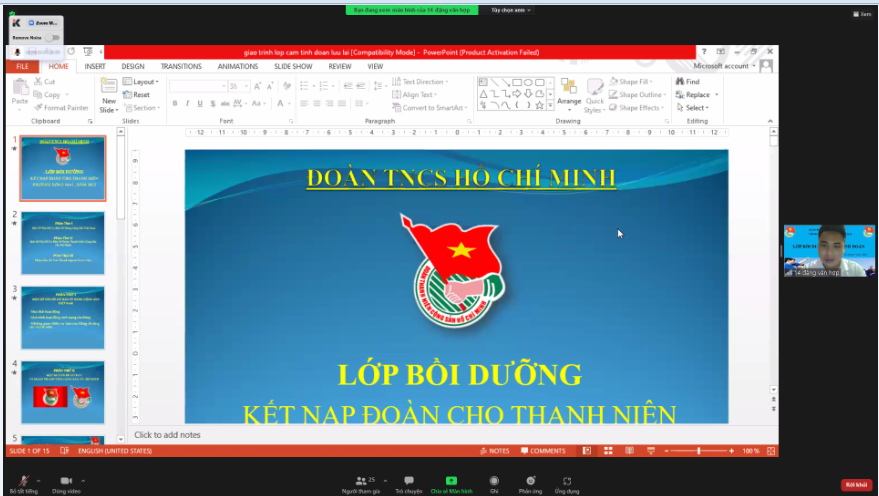
Task: Open the Select dropdown in Editing
Action: coord(693,108)
